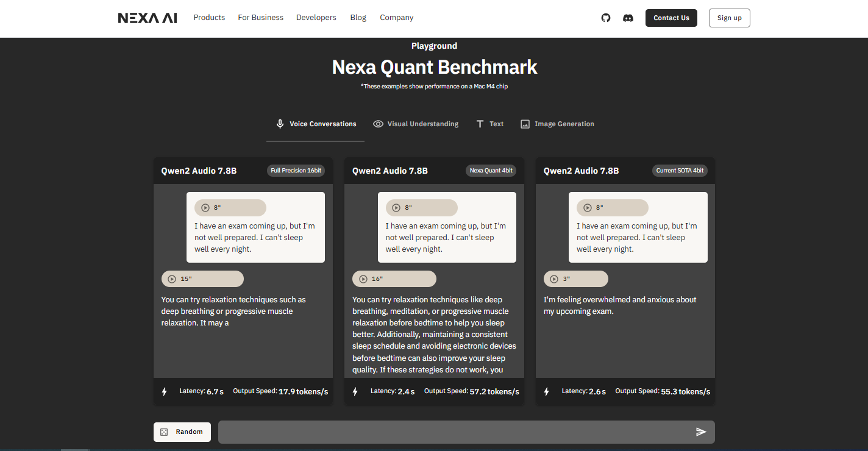Screen dimensions: 868x451
Task: Click the T icon on Text tab
Action: point(480,124)
